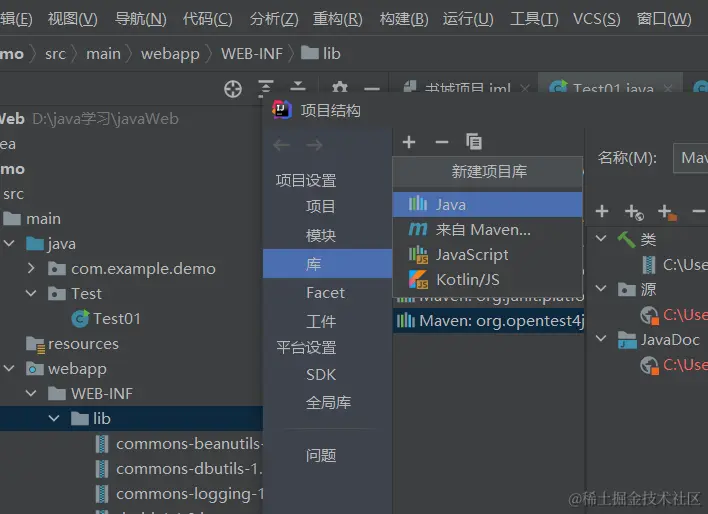Open the 分析(Z) menu

[x=274, y=19]
